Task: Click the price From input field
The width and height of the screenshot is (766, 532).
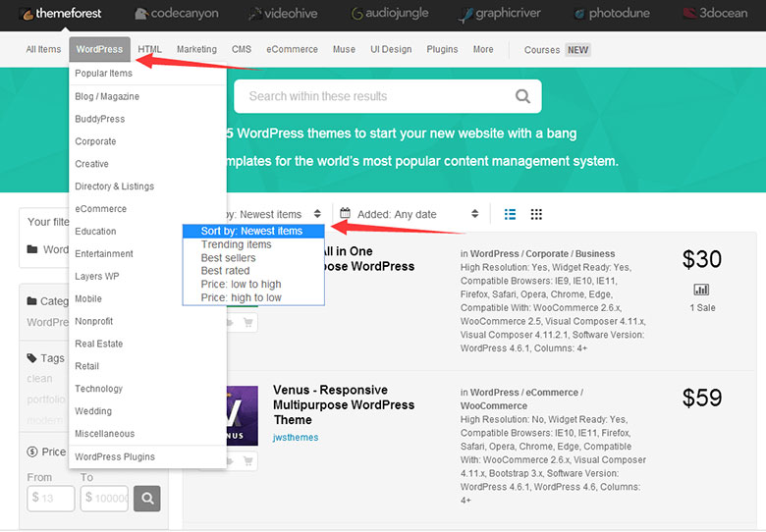Action: pos(51,499)
